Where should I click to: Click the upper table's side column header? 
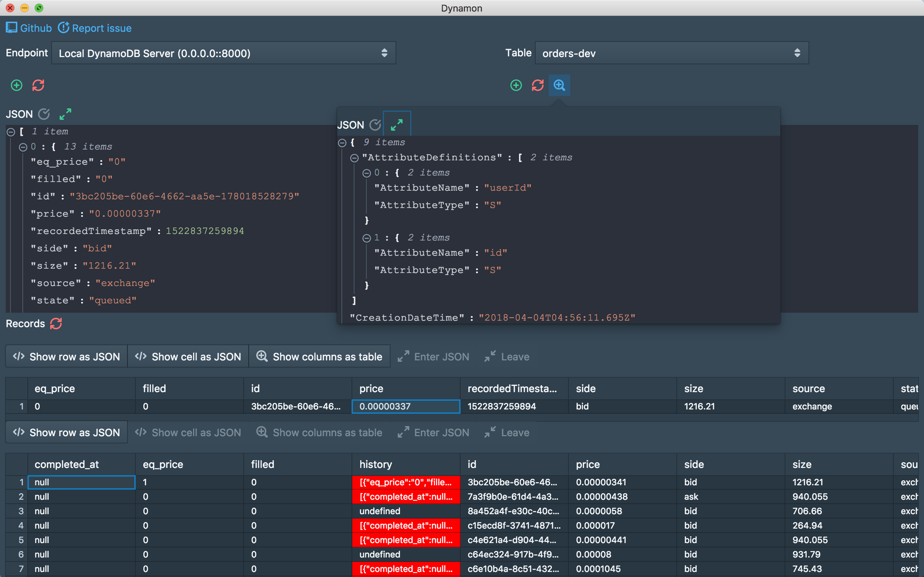(x=622, y=389)
